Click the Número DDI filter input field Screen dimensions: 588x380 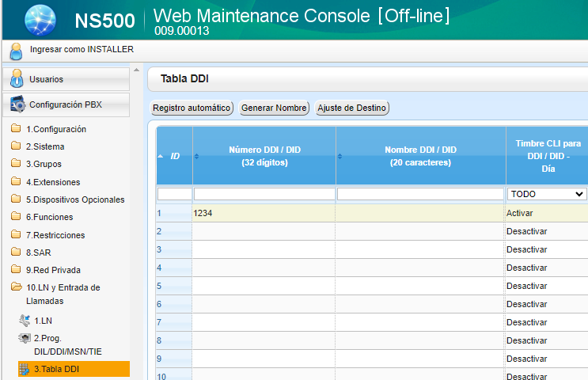click(x=264, y=194)
